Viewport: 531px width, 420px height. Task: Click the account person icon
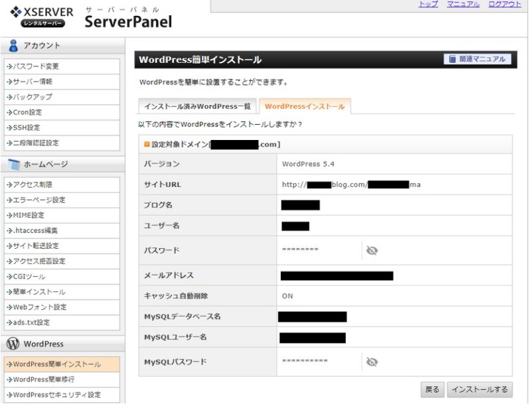[13, 46]
